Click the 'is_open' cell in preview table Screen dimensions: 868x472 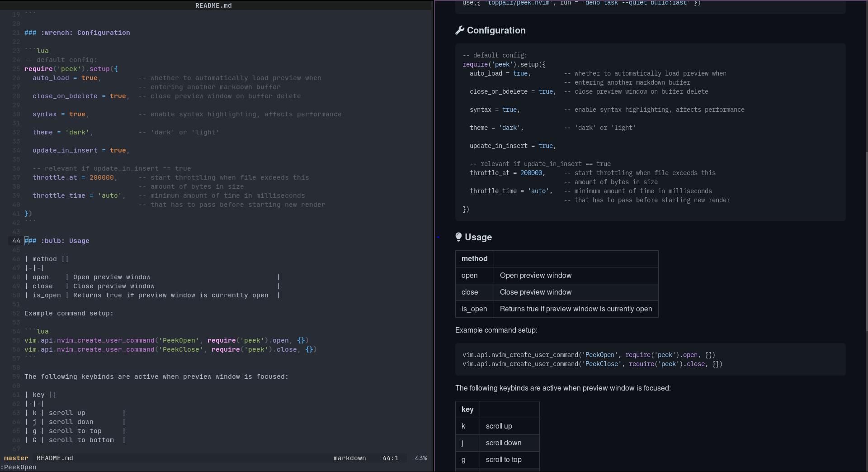coord(474,309)
